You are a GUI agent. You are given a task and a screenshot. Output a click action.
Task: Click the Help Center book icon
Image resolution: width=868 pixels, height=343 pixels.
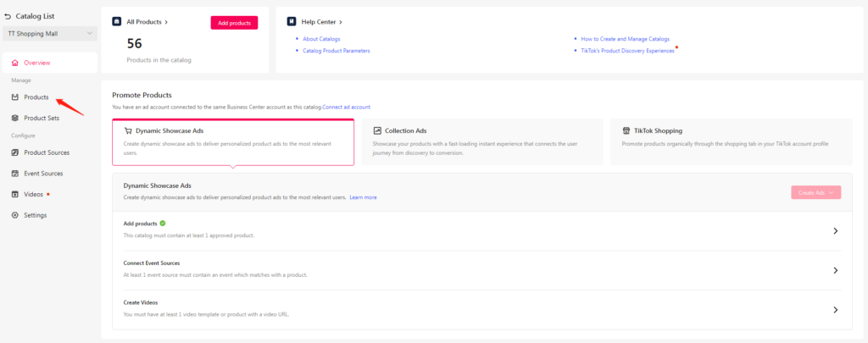pos(292,21)
